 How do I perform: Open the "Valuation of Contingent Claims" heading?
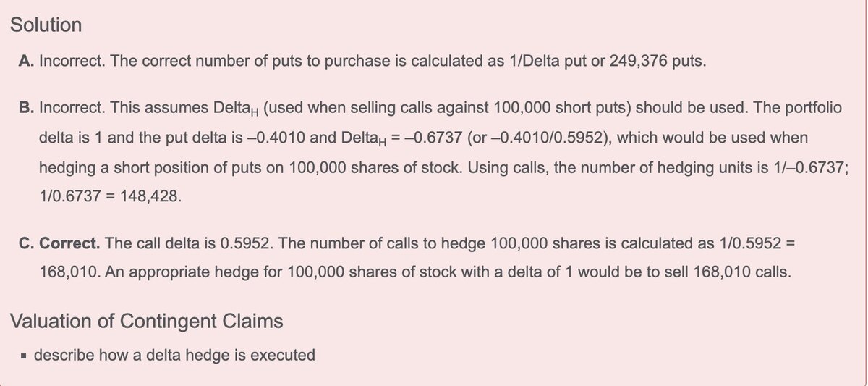[147, 321]
